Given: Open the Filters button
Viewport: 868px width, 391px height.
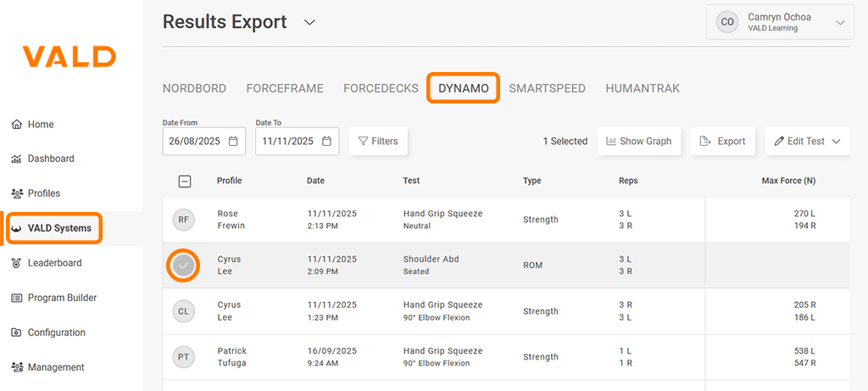Looking at the screenshot, I should click(x=378, y=142).
